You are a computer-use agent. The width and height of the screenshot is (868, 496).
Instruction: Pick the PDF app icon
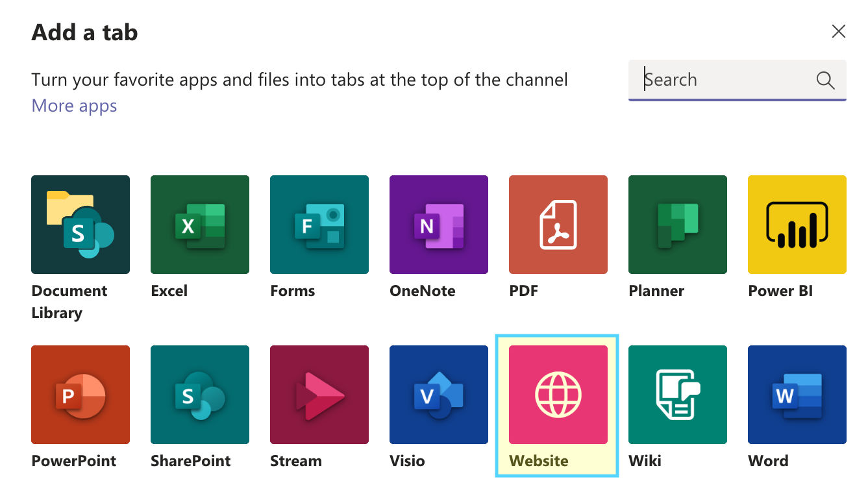tap(558, 225)
